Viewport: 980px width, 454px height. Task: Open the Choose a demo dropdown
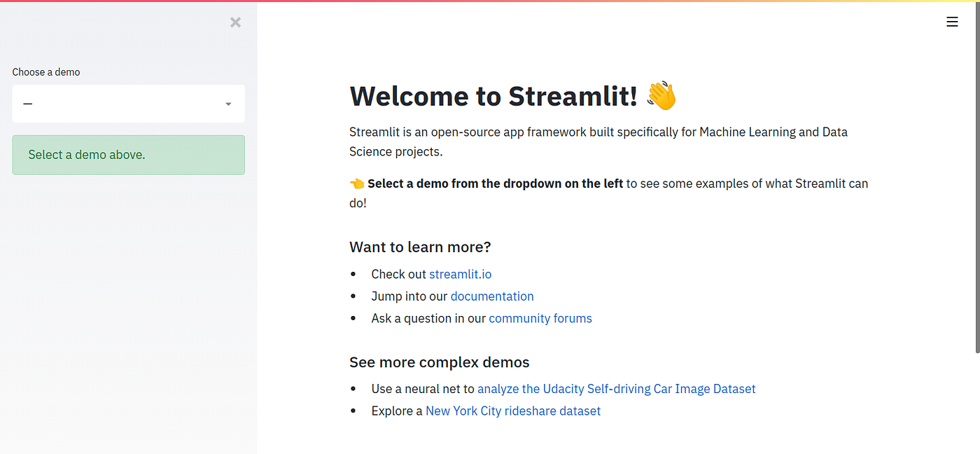pyautogui.click(x=128, y=103)
